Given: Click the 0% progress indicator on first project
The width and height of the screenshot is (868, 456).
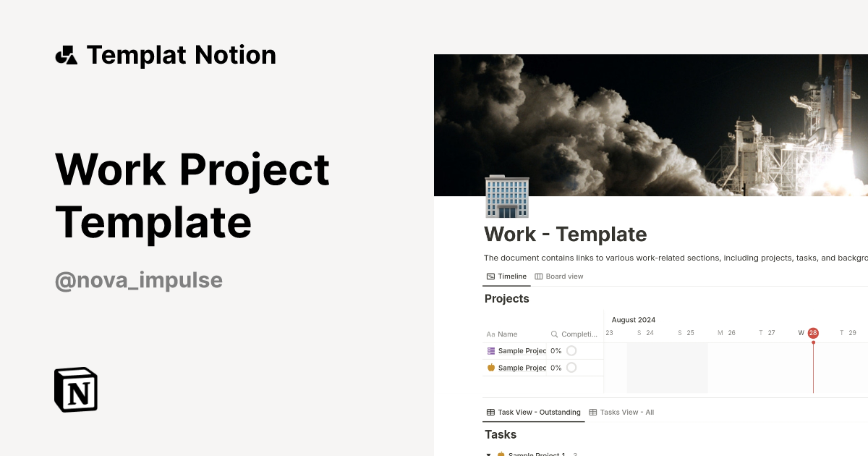Looking at the screenshot, I should (x=556, y=350).
